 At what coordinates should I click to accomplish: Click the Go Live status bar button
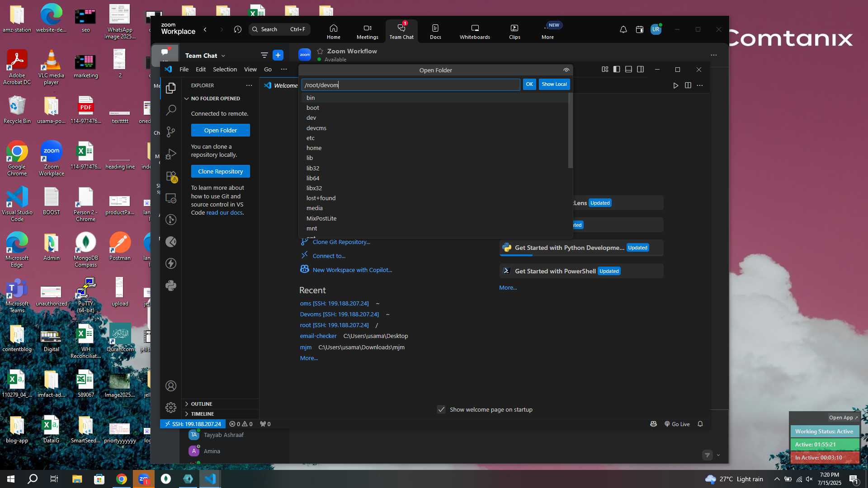click(x=677, y=424)
